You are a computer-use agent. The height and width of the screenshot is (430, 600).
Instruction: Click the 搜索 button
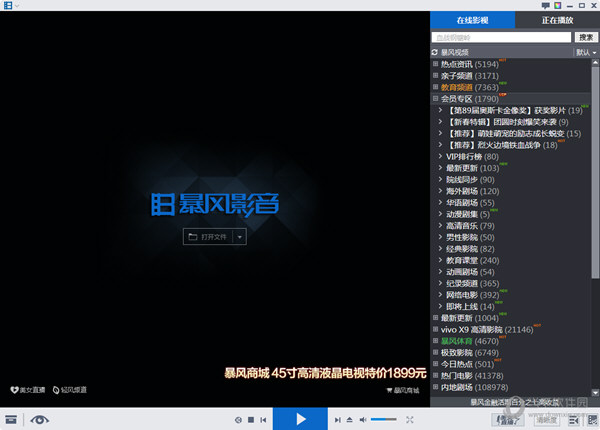[x=585, y=37]
